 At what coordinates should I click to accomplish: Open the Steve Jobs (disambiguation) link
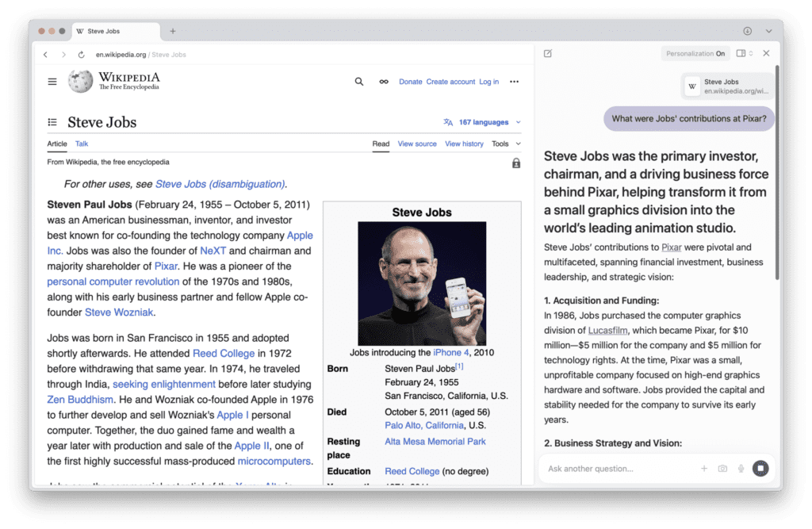coord(220,184)
